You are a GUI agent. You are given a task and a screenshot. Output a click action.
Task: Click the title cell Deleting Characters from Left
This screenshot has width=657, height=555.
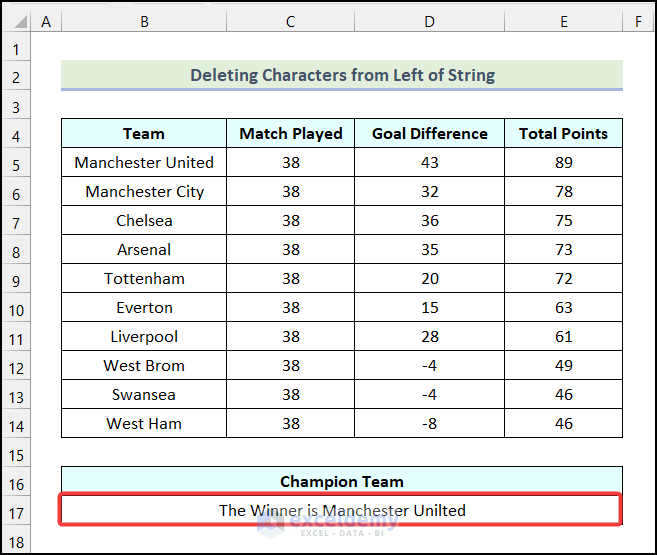(x=342, y=75)
